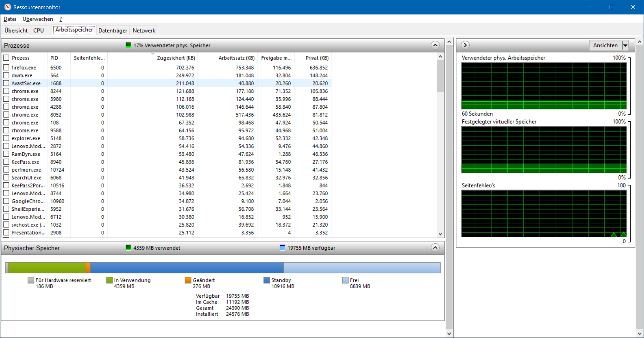Click the 'Im Cache 11192 MB' value
Viewport: 644px width, 338px height.
[237, 302]
